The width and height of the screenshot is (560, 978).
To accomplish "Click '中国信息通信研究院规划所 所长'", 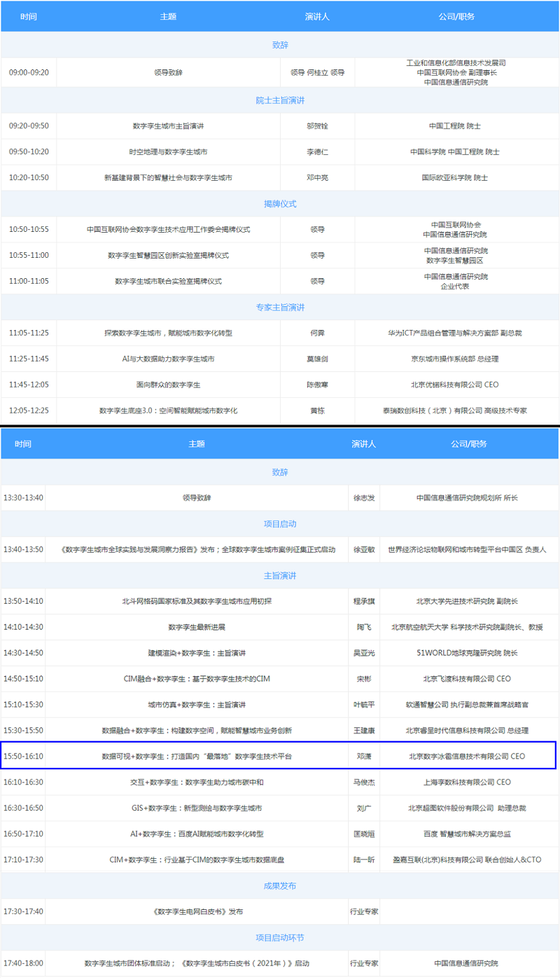I will coord(468,498).
